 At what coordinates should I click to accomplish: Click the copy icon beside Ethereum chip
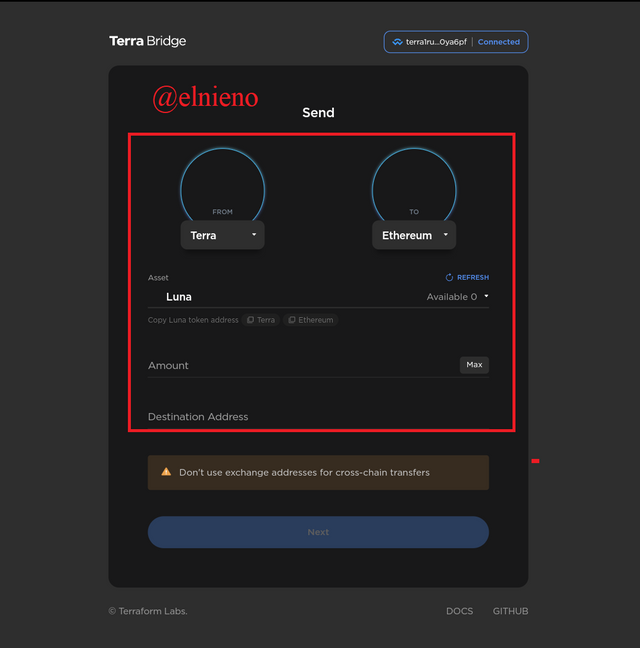point(292,320)
